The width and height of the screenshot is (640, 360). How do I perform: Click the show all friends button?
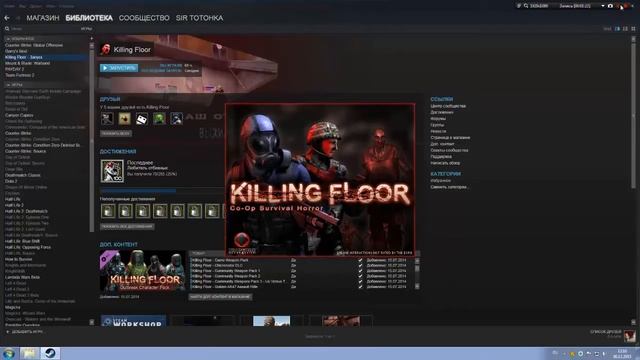pyautogui.click(x=116, y=133)
